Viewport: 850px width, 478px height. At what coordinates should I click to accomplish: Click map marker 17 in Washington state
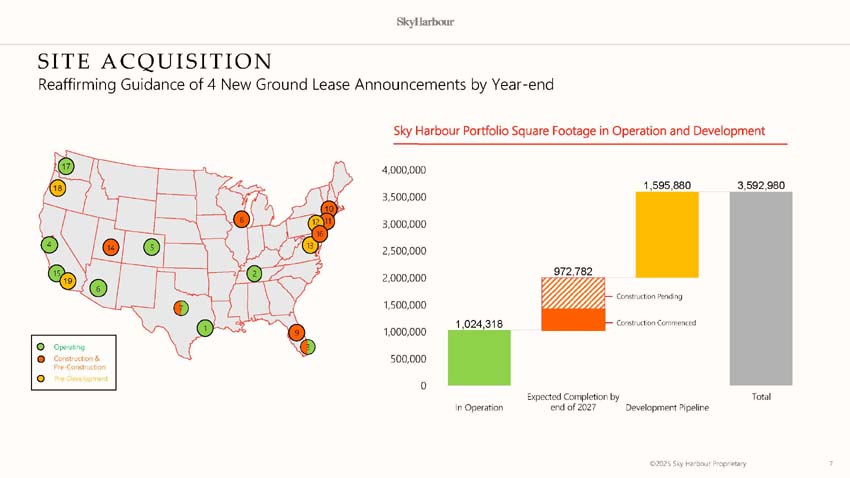click(x=66, y=166)
